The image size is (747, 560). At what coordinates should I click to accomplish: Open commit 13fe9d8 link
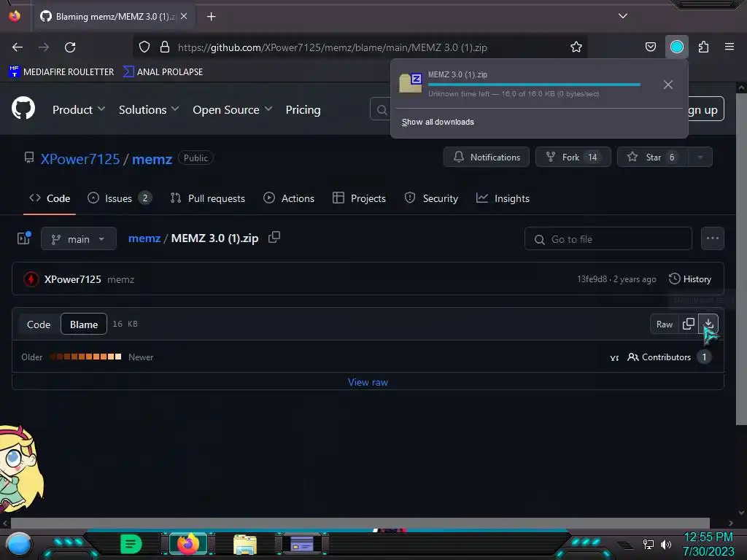592,279
